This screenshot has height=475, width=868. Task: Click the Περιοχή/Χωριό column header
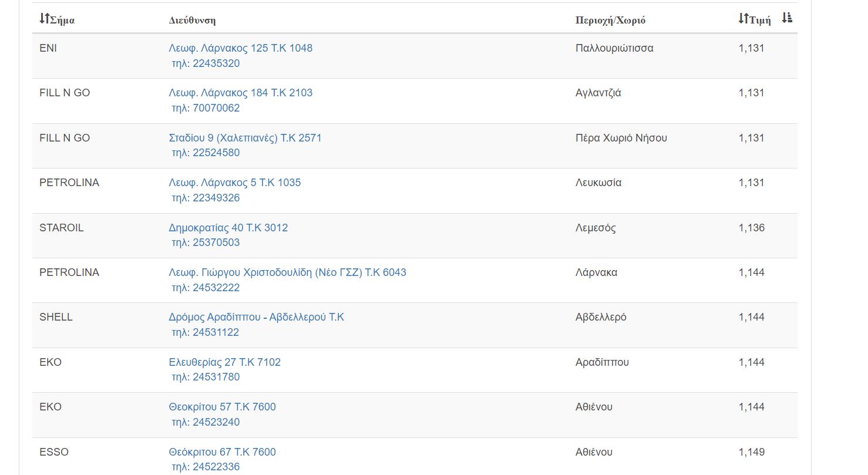tap(610, 20)
